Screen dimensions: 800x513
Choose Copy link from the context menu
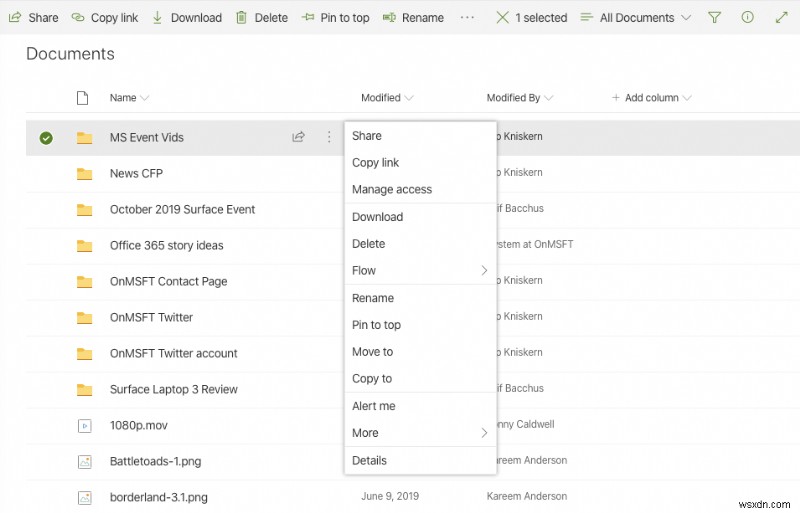[x=420, y=162]
